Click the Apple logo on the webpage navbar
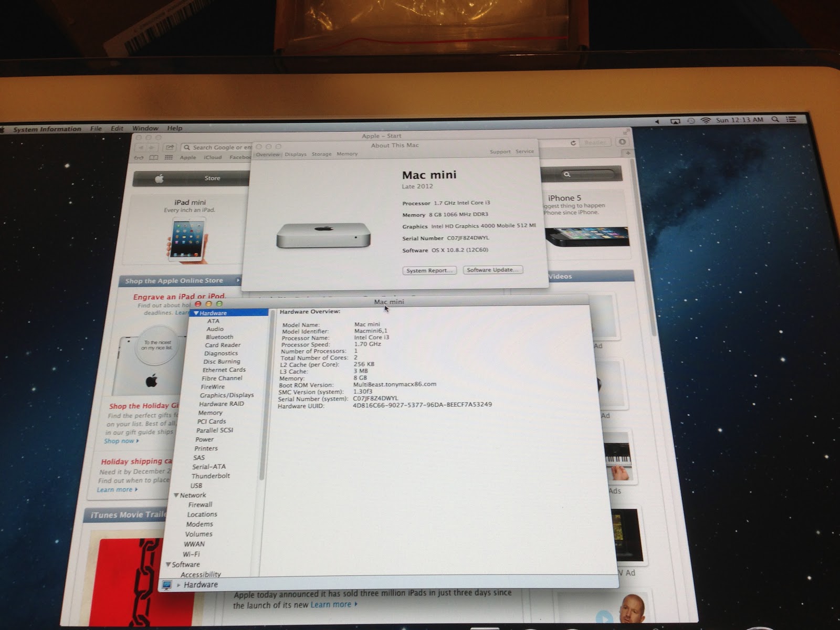The height and width of the screenshot is (630, 840). (159, 178)
